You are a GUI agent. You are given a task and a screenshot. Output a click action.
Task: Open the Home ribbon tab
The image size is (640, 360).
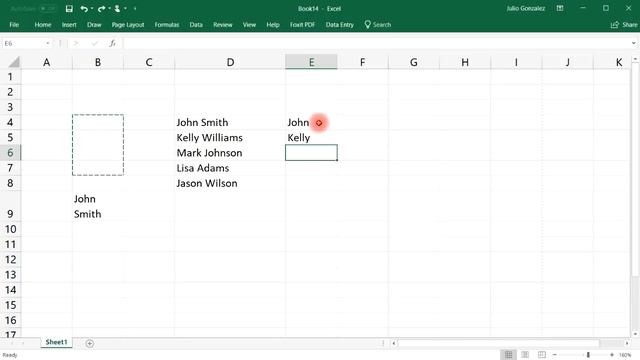coord(43,24)
